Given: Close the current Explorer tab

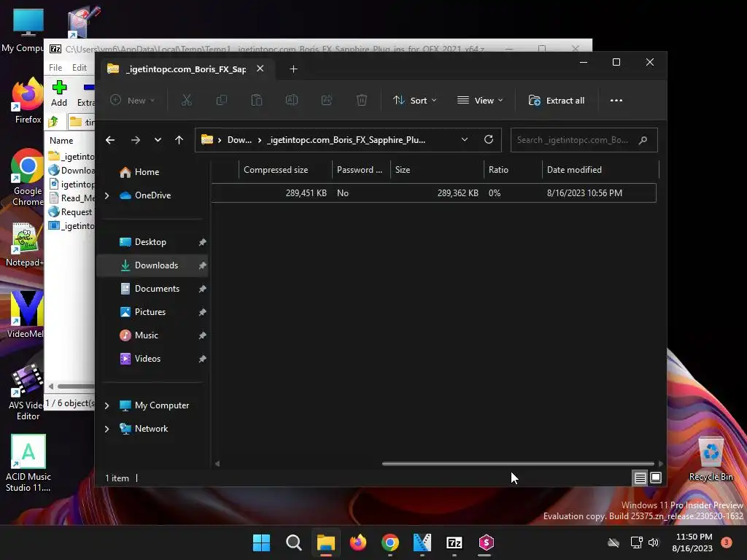Looking at the screenshot, I should pos(260,69).
